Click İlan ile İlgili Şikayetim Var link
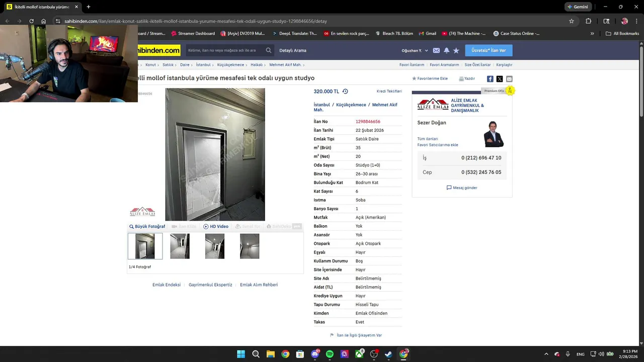Viewport: 644px width, 362px height. pos(359,335)
